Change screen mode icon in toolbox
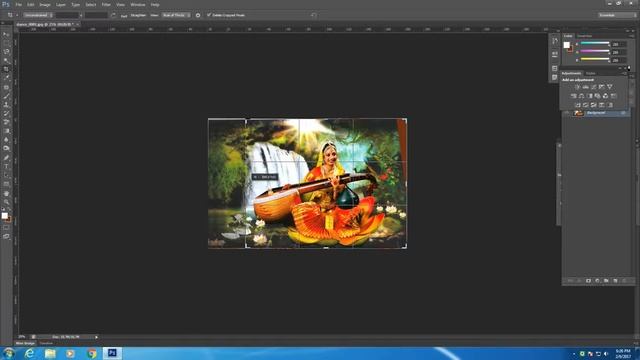Screen dimensions: 640x360 [x=6, y=236]
